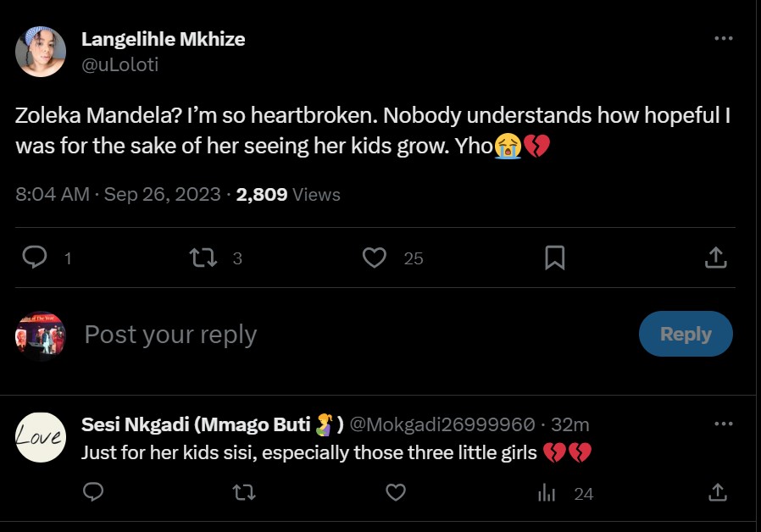
Task: View analytics of Sesi Nkgadi's reply
Action: [x=547, y=492]
